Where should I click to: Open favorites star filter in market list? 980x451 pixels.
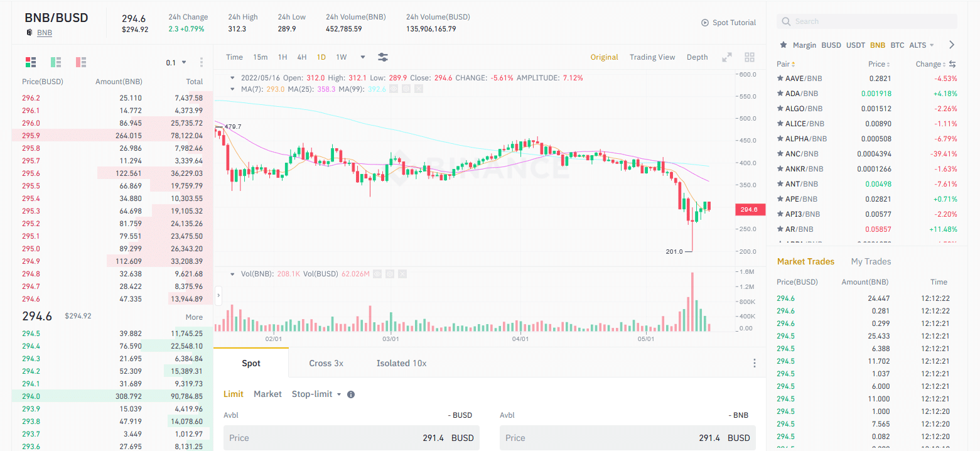pos(783,45)
